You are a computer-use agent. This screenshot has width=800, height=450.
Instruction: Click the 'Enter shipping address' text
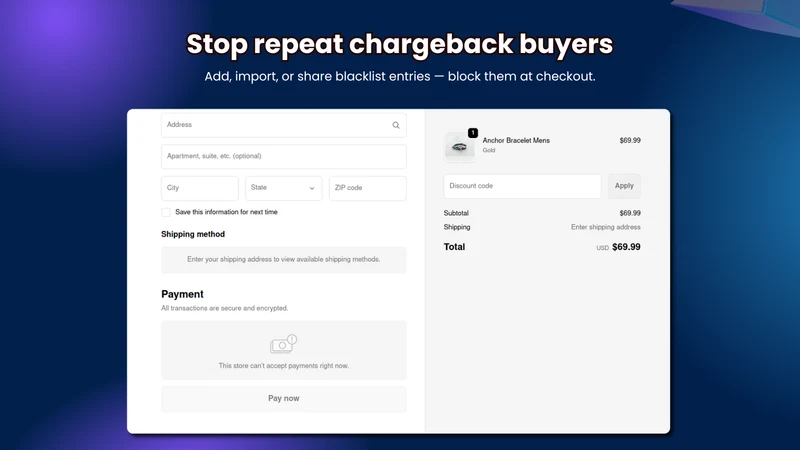click(606, 227)
